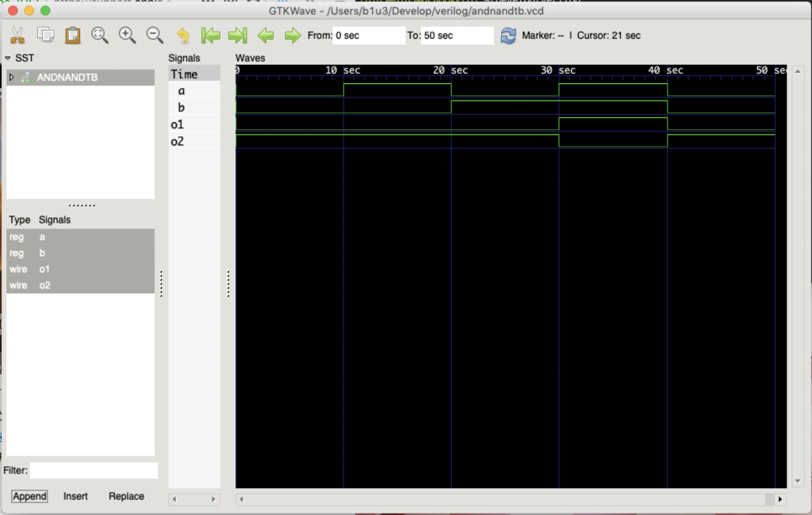The height and width of the screenshot is (515, 812).
Task: Collapse the SST panel disclosure triangle
Action: (8, 58)
